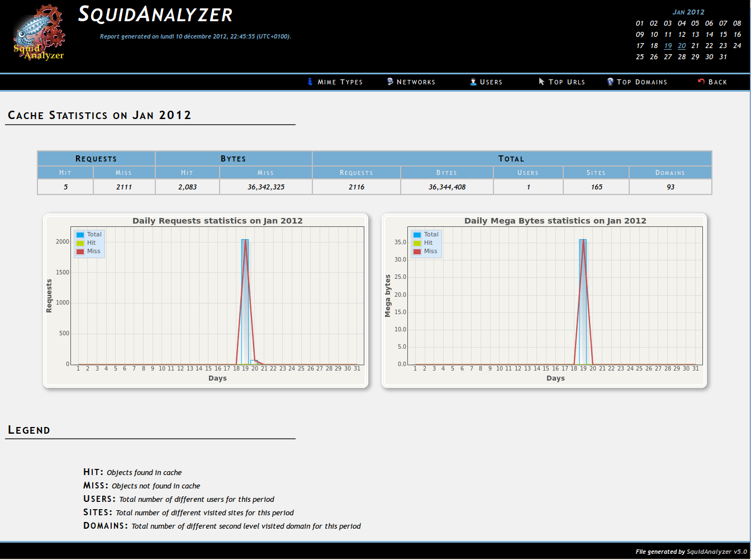Click the Total group header
751x560 pixels.
tap(512, 159)
